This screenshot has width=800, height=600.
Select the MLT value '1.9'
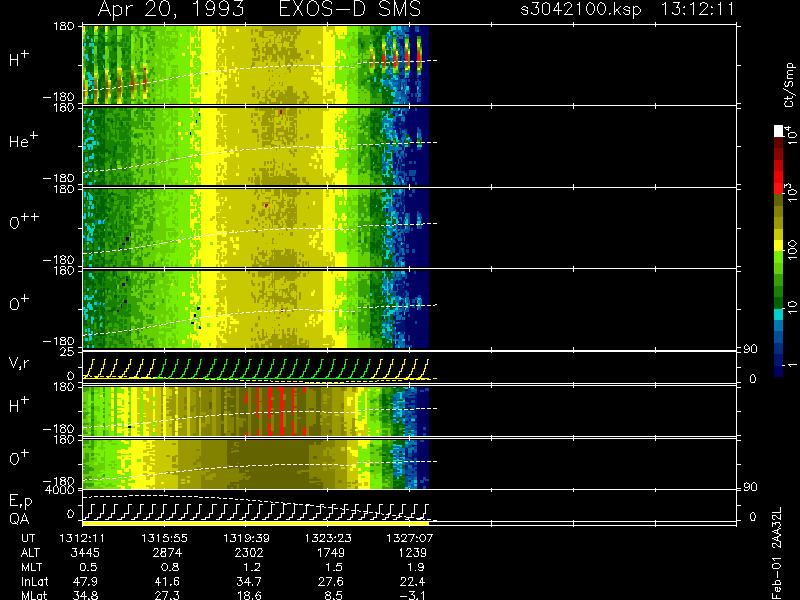click(x=416, y=567)
